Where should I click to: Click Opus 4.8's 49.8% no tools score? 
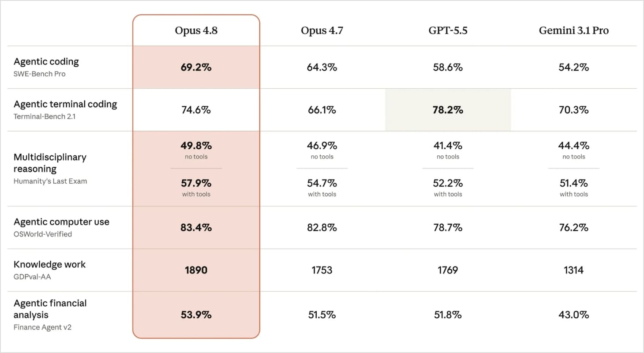(196, 146)
